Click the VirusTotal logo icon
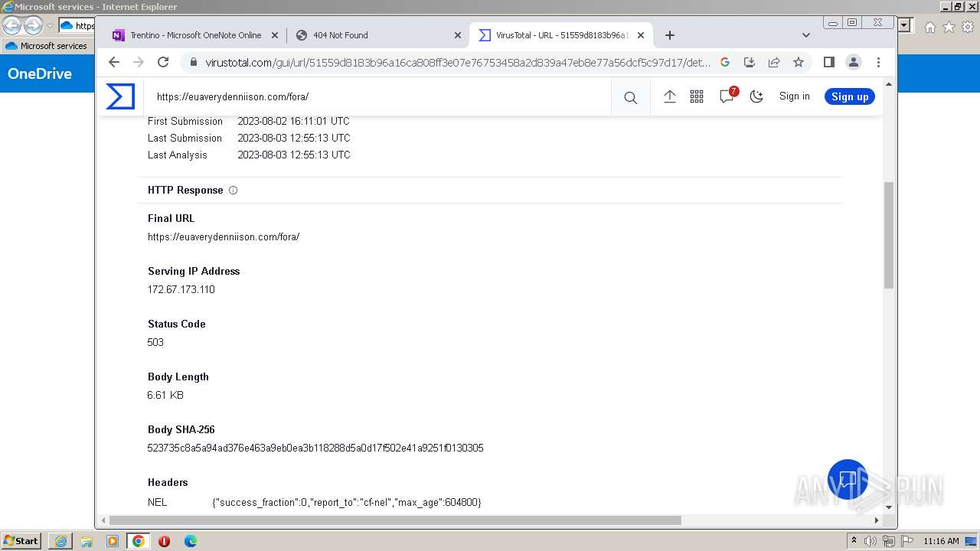The width and height of the screenshot is (980, 551). pyautogui.click(x=120, y=96)
